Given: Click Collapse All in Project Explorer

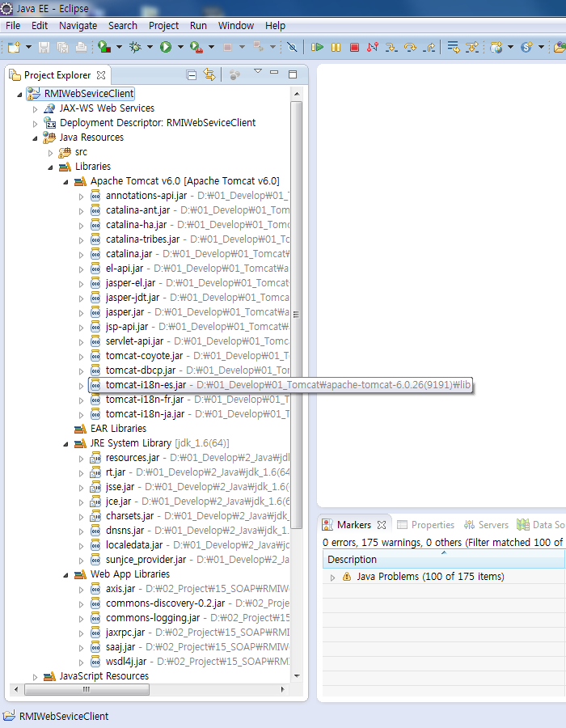Looking at the screenshot, I should tap(192, 74).
